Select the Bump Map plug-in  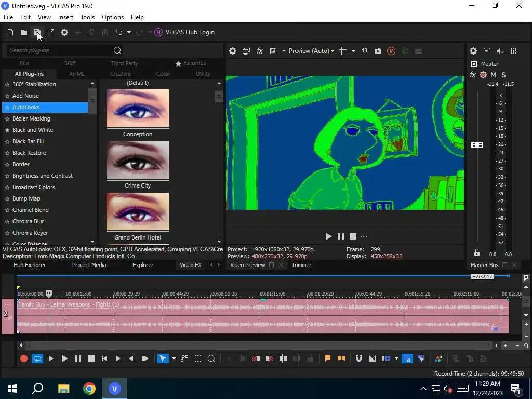[x=26, y=198]
